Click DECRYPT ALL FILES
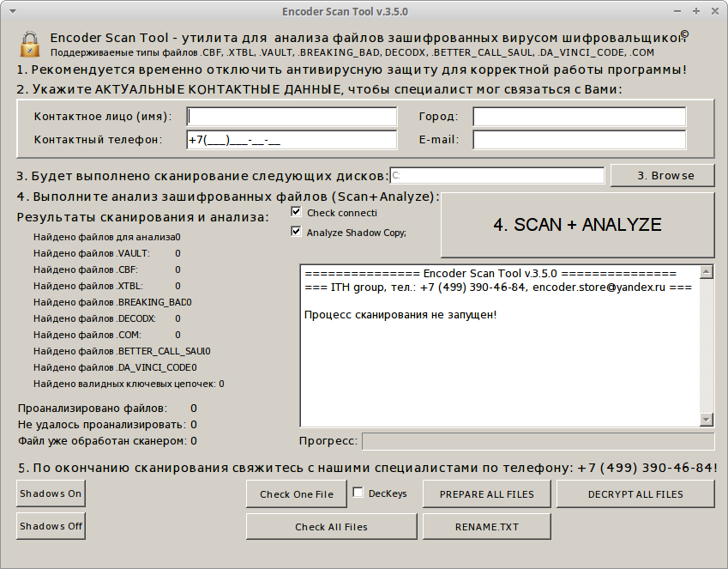This screenshot has height=569, width=728. coord(635,493)
